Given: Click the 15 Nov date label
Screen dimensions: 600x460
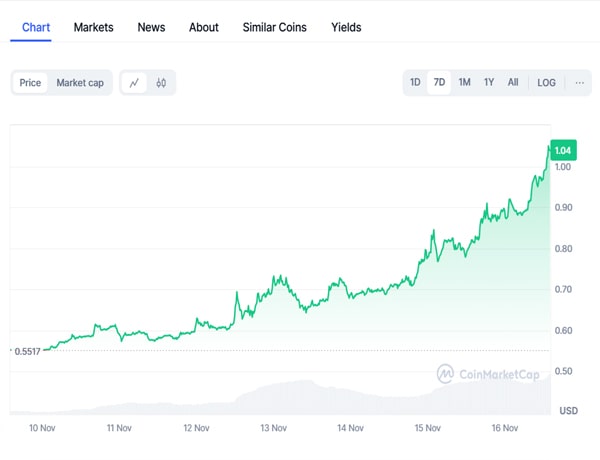Looking at the screenshot, I should [427, 428].
